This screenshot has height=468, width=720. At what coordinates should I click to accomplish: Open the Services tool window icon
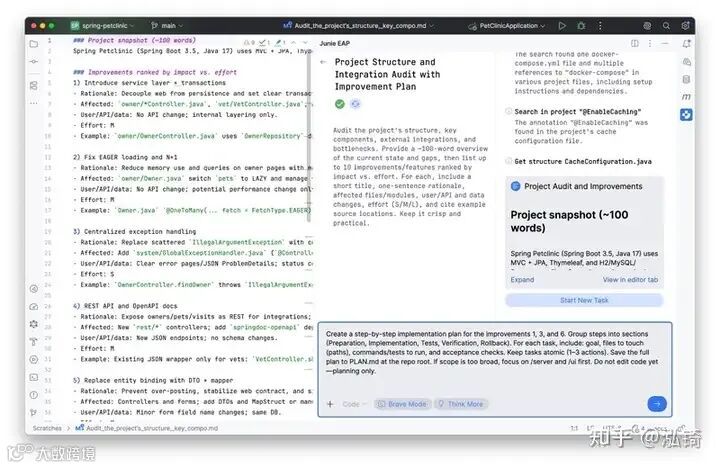pyautogui.click(x=34, y=359)
